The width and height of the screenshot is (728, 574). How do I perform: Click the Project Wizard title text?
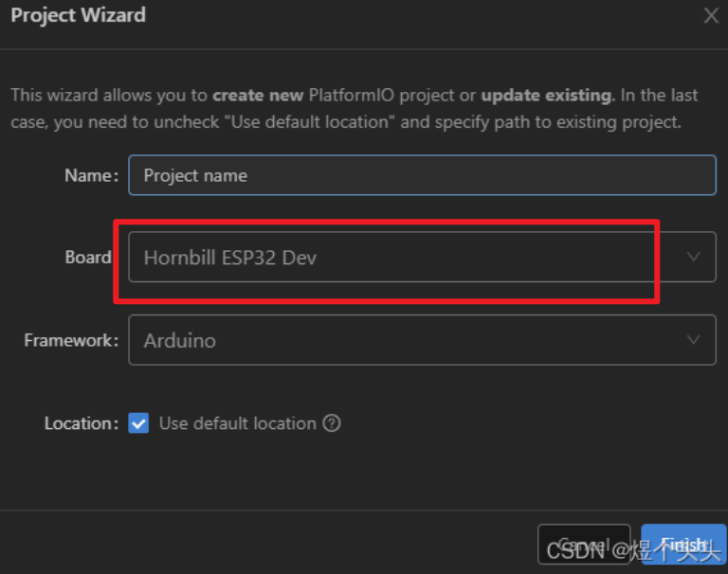point(78,16)
